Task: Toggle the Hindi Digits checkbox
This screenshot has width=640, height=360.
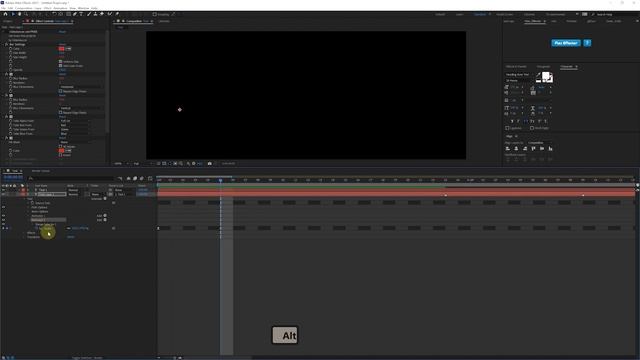Action: pos(532,128)
